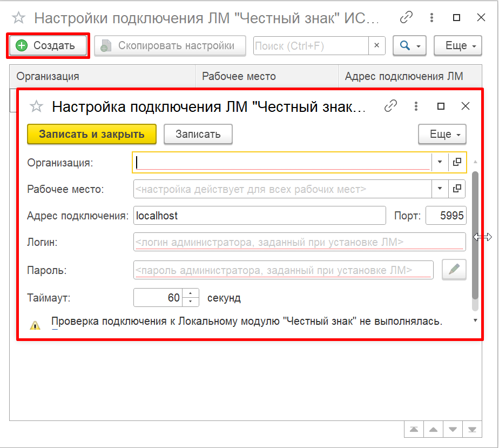Click the Порт field showing 5995
This screenshot has height=448, width=499.
[x=446, y=216]
